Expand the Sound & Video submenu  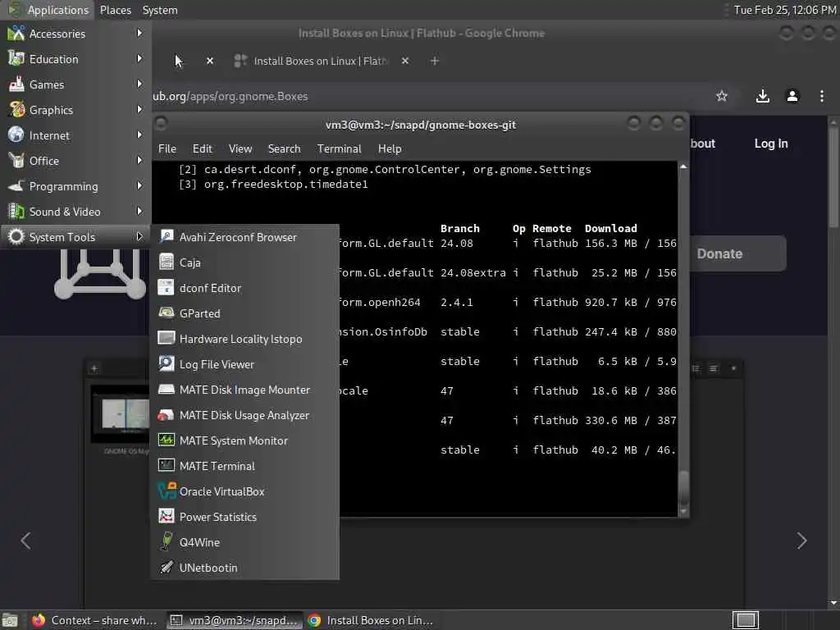click(75, 212)
